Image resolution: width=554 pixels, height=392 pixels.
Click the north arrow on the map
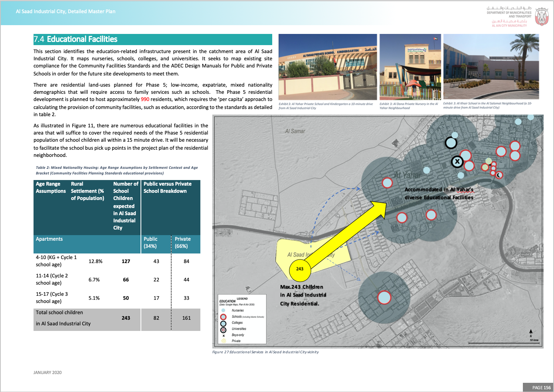[x=531, y=333]
